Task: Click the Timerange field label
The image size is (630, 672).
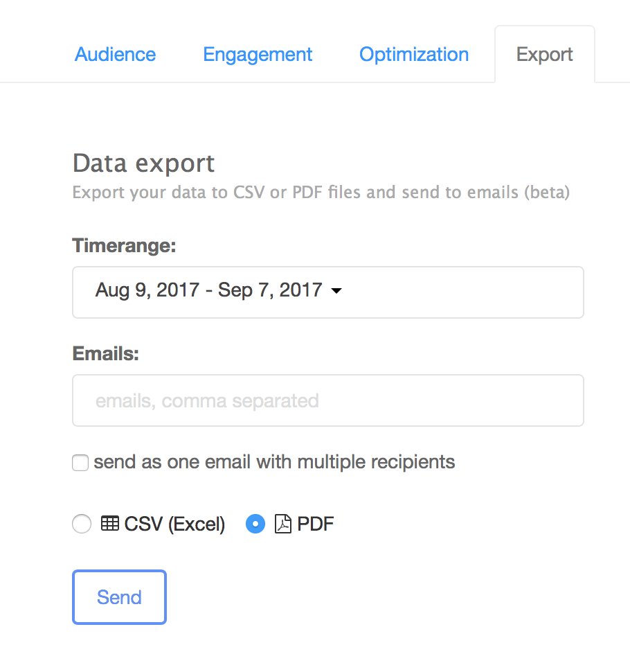Action: point(124,245)
